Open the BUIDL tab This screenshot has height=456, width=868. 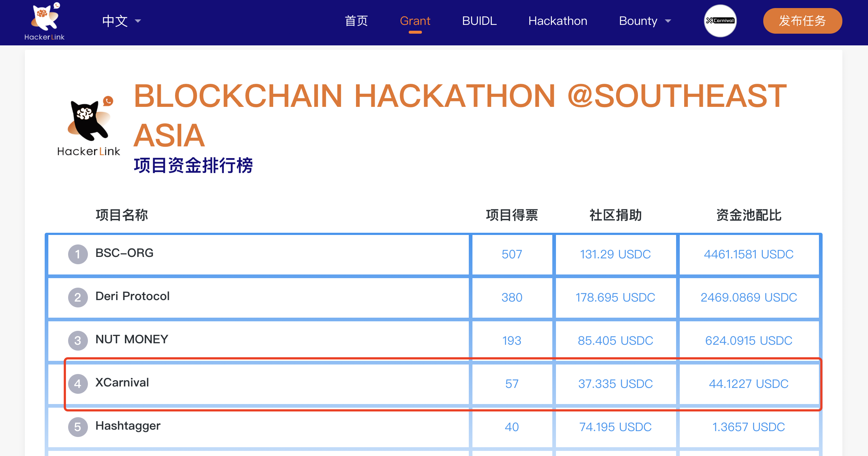point(479,21)
